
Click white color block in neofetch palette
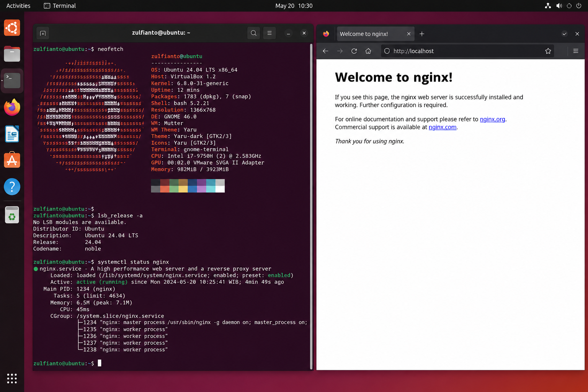point(220,189)
